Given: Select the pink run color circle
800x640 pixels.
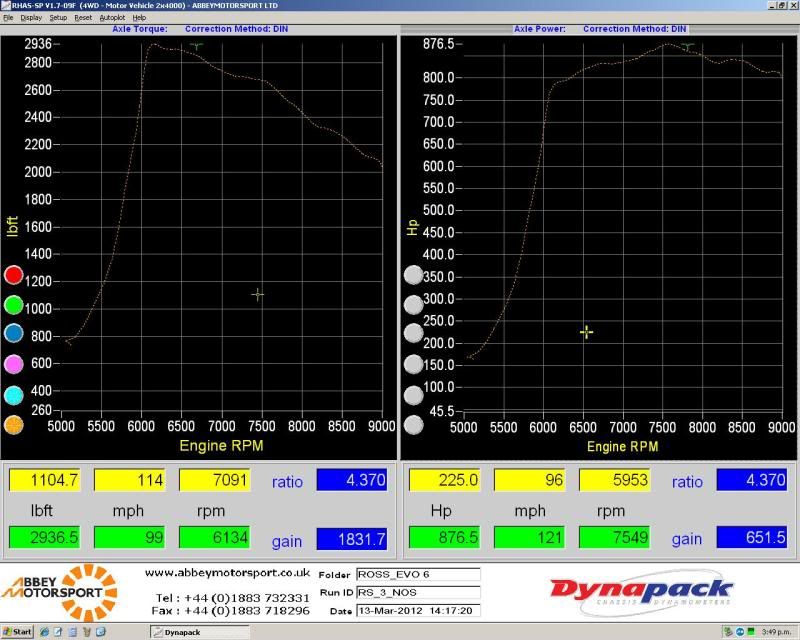Looking at the screenshot, I should pos(14,364).
